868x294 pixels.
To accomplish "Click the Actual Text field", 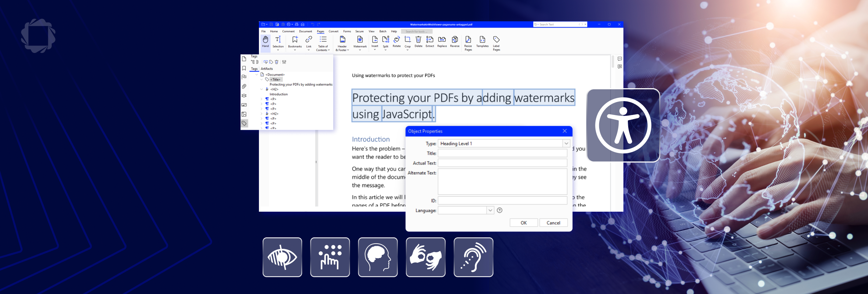I will coord(502,163).
